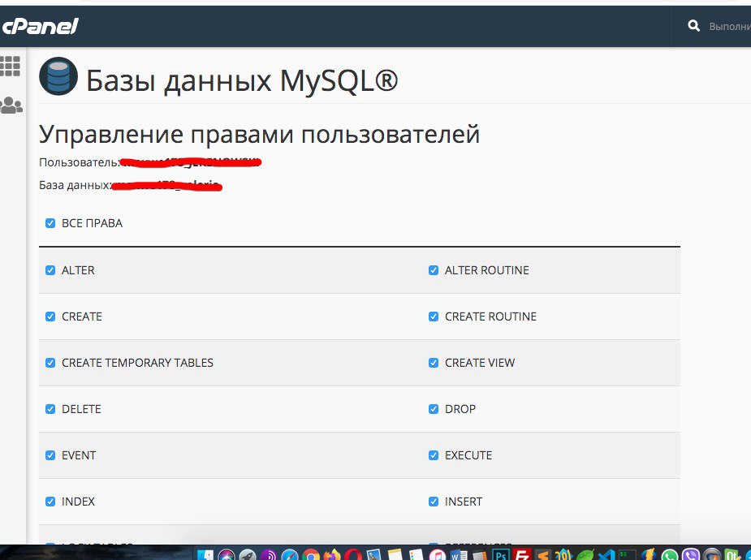Open FileZilla from the Dock
The height and width of the screenshot is (560, 751).
(x=521, y=555)
